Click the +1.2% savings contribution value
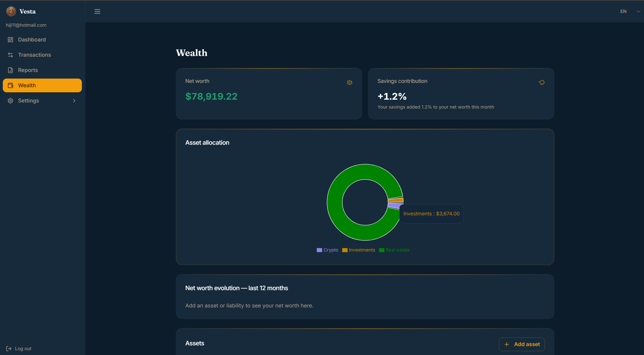644x355 pixels. click(392, 96)
